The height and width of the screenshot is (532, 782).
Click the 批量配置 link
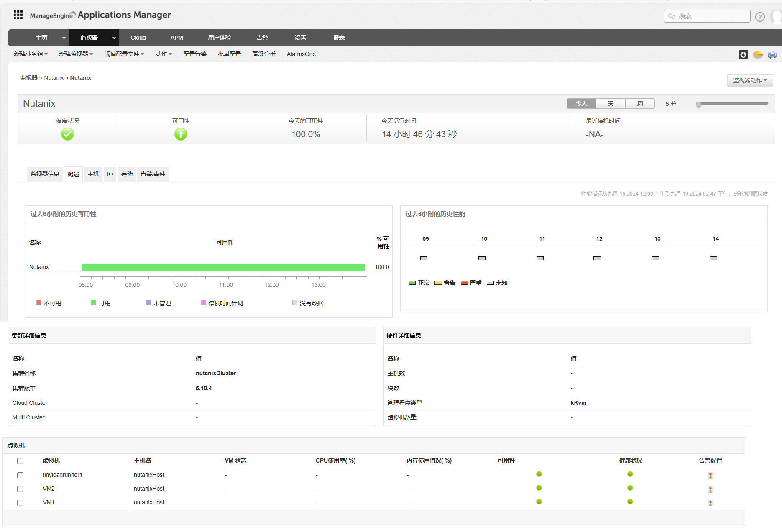pos(229,54)
